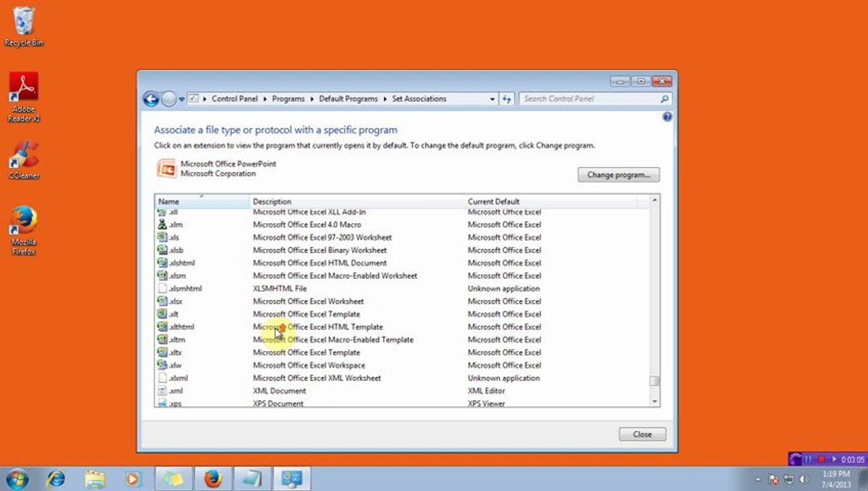Launch the Mozilla Firefox desktop shortcut
The image size is (868, 491).
coord(24,230)
